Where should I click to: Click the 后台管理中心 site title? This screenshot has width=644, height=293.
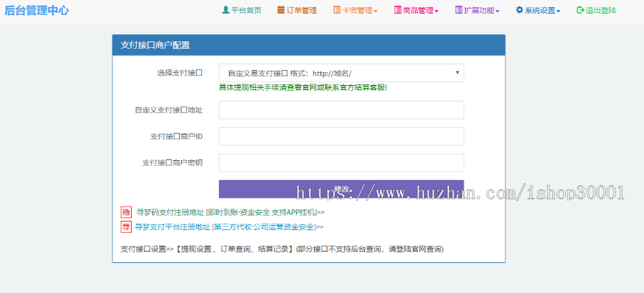point(36,11)
